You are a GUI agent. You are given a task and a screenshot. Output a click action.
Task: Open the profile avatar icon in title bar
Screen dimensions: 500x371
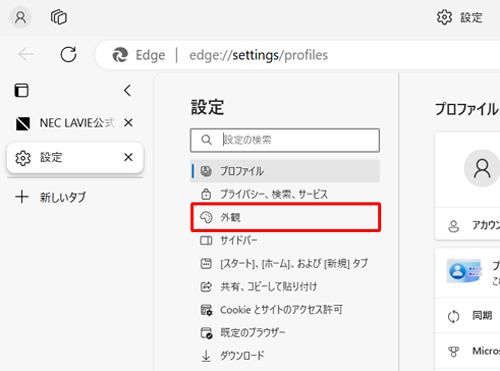pos(21,17)
